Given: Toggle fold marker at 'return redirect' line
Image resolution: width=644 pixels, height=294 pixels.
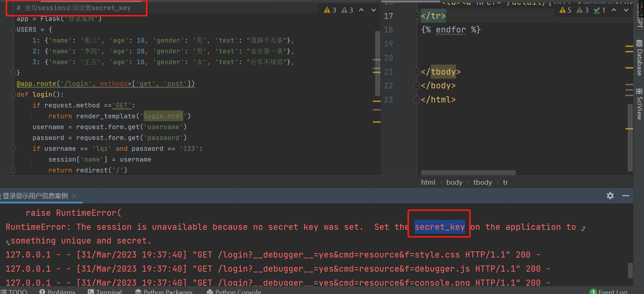Looking at the screenshot, I should point(13,170).
